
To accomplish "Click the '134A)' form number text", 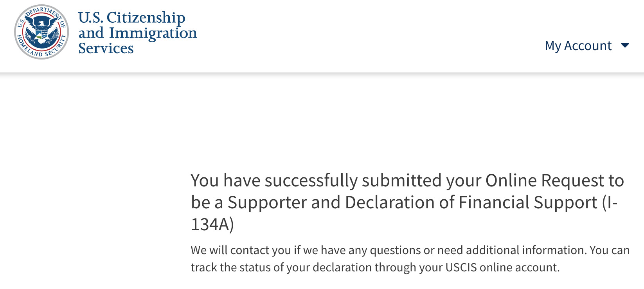I will pyautogui.click(x=212, y=224).
